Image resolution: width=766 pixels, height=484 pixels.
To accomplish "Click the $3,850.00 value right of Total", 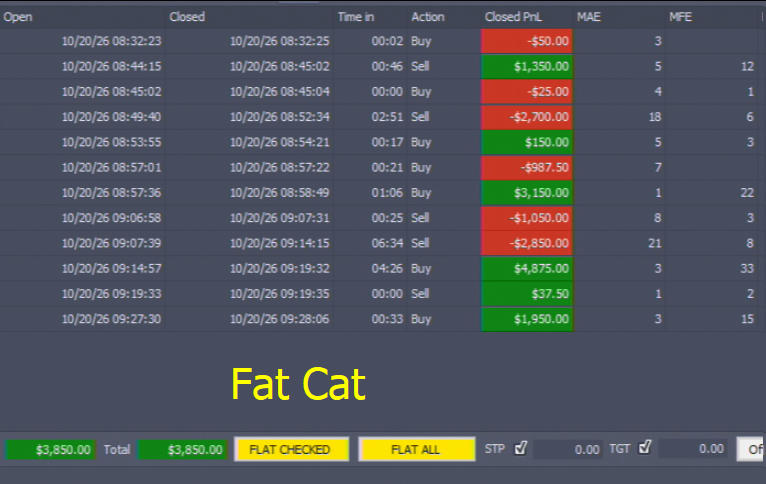I will click(x=183, y=449).
